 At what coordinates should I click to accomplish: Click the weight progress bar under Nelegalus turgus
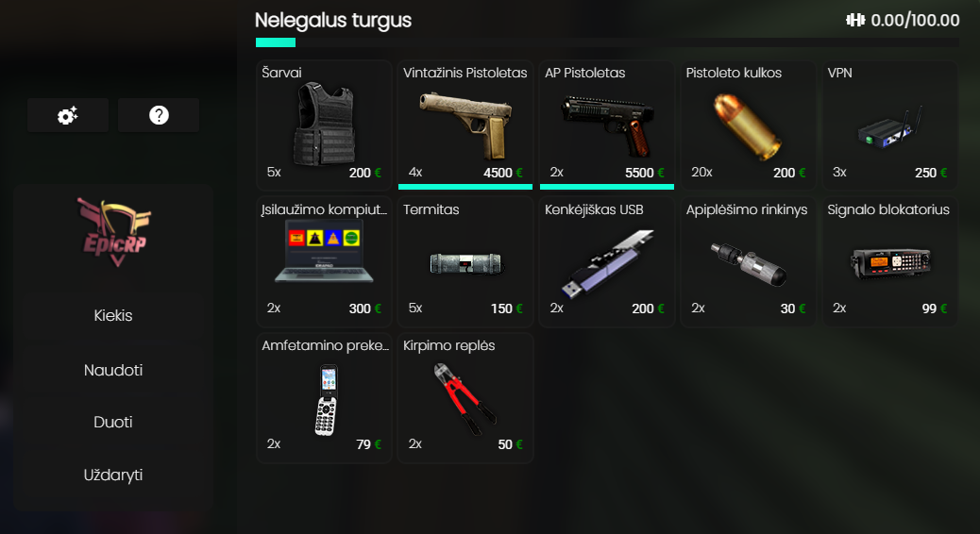pyautogui.click(x=607, y=42)
